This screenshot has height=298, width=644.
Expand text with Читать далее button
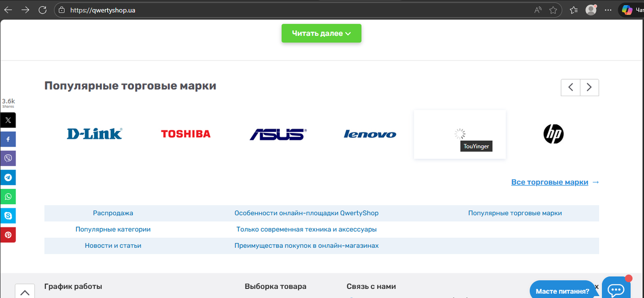coord(321,33)
